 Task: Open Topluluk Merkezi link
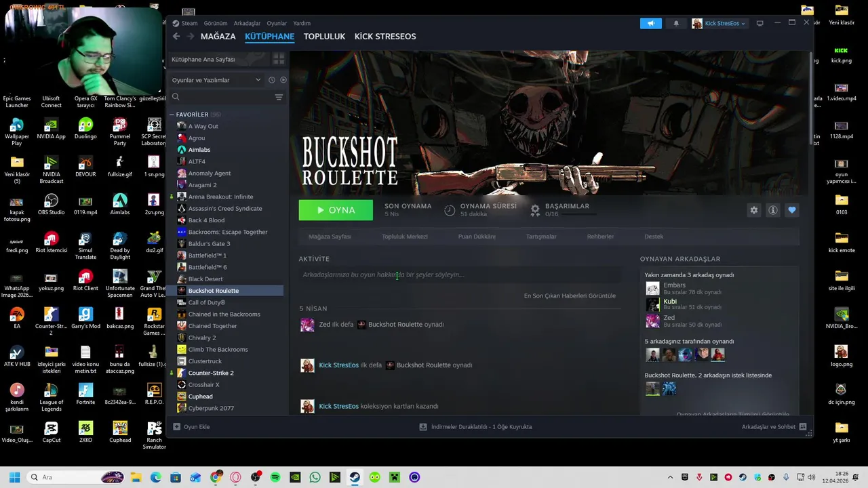click(405, 237)
